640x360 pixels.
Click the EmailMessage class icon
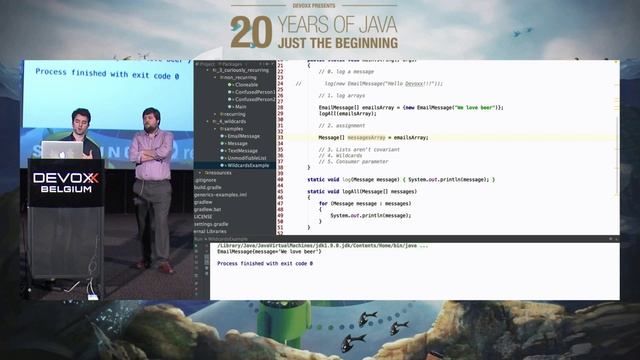[x=222, y=136]
